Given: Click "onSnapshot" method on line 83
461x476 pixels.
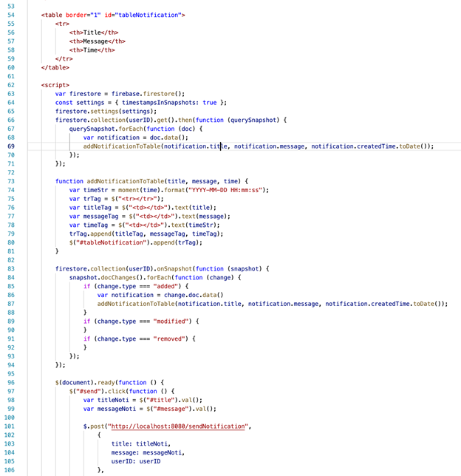Looking at the screenshot, I should pyautogui.click(x=174, y=268).
